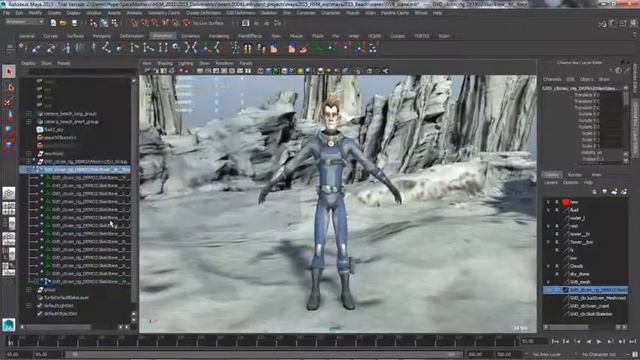The image size is (640, 360).
Task: Play the animation backward
Action: click(588, 341)
